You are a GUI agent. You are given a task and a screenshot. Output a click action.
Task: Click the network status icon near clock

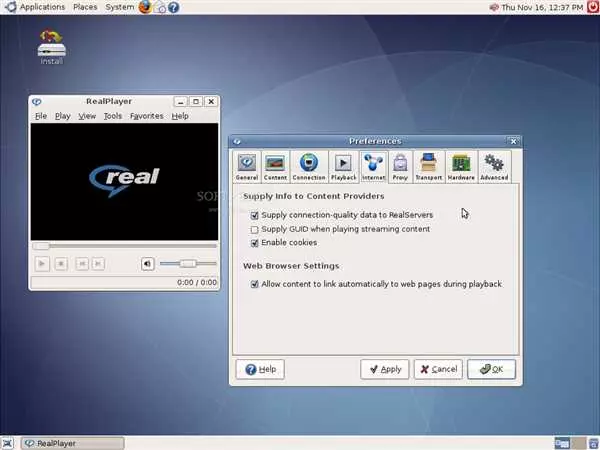click(494, 7)
